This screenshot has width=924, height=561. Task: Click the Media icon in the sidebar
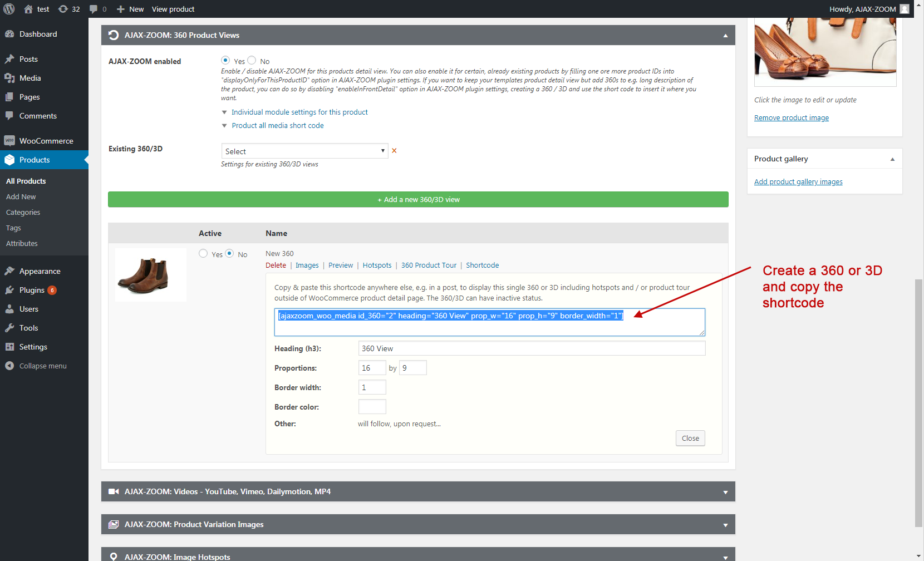click(x=9, y=78)
